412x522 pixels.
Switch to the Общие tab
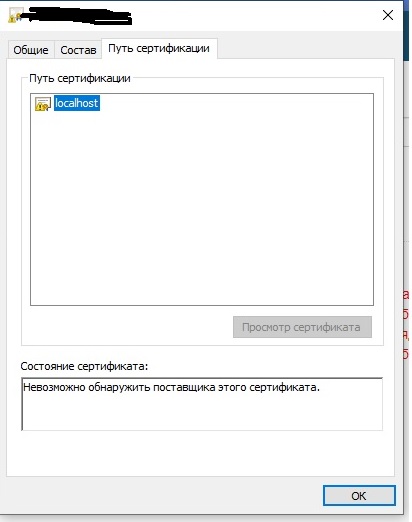coord(31,50)
